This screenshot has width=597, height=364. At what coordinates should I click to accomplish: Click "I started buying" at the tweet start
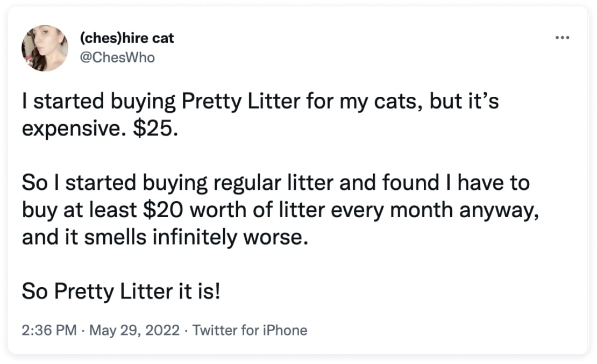(x=98, y=102)
